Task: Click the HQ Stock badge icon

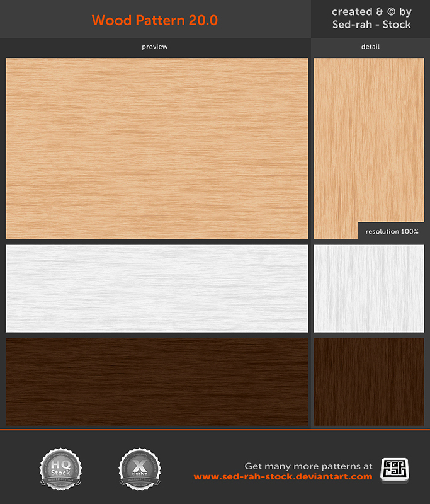Action: [60, 469]
